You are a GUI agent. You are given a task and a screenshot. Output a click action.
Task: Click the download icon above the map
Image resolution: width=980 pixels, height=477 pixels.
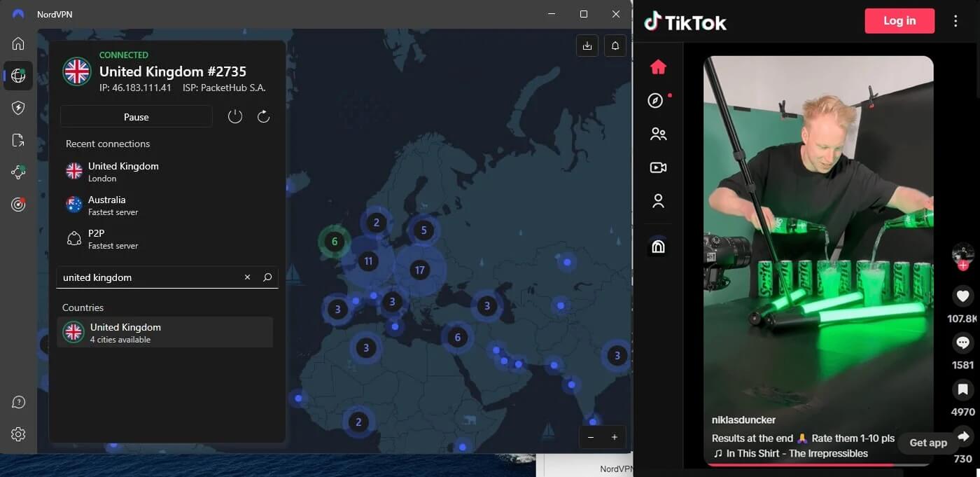coord(587,45)
